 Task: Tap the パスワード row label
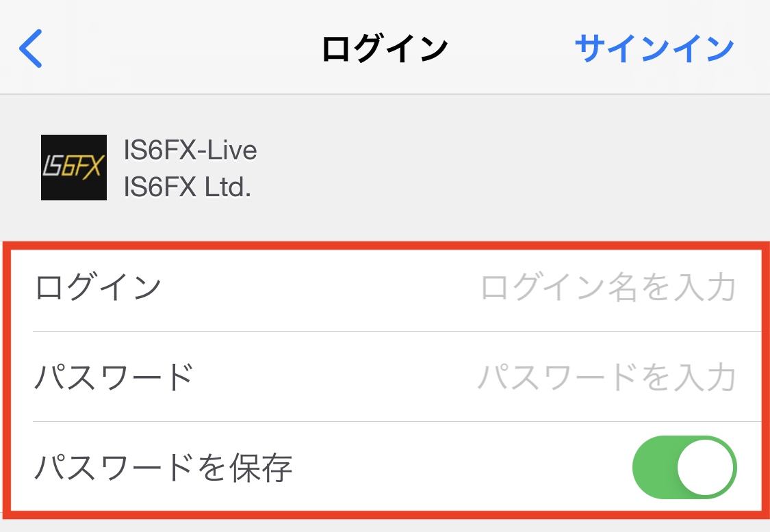(114, 377)
